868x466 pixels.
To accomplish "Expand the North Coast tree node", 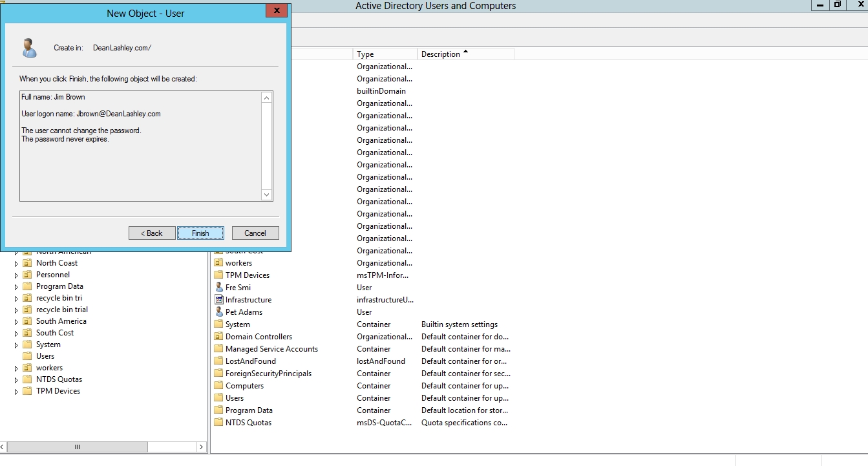I will (17, 264).
